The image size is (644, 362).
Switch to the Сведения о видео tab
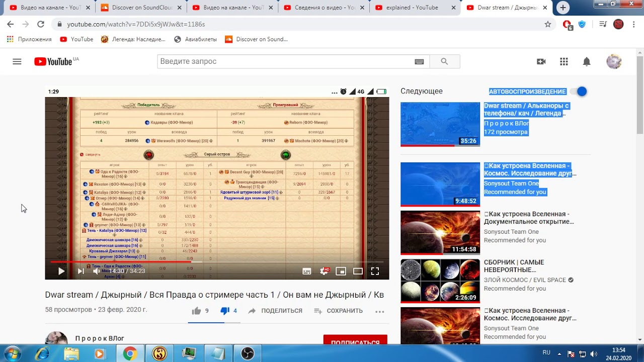323,8
